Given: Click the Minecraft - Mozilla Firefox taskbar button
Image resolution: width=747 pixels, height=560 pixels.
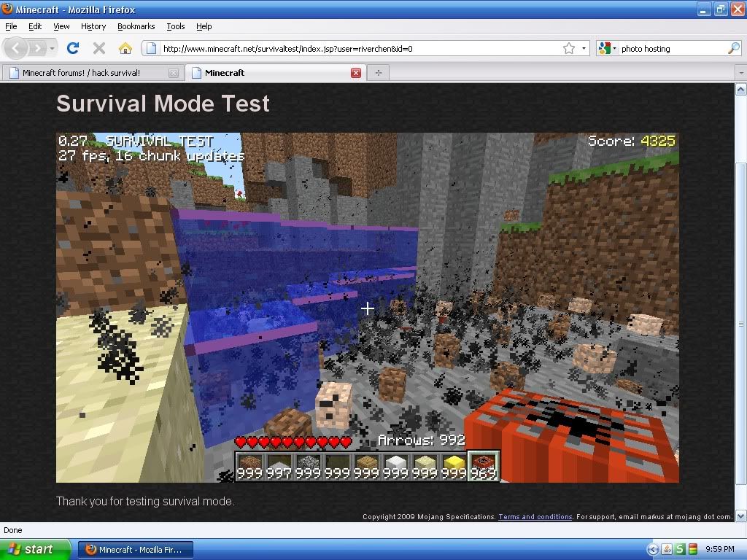Looking at the screenshot, I should [136, 550].
